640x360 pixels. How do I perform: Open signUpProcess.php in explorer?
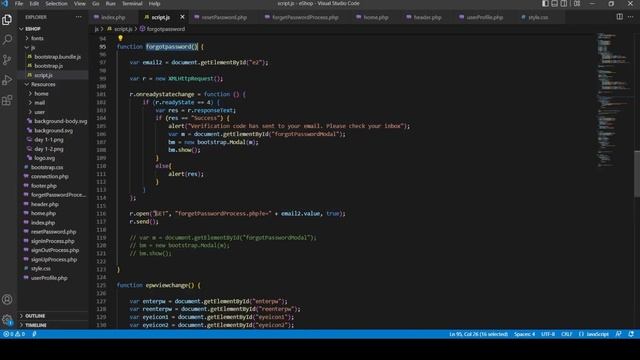tap(54, 260)
